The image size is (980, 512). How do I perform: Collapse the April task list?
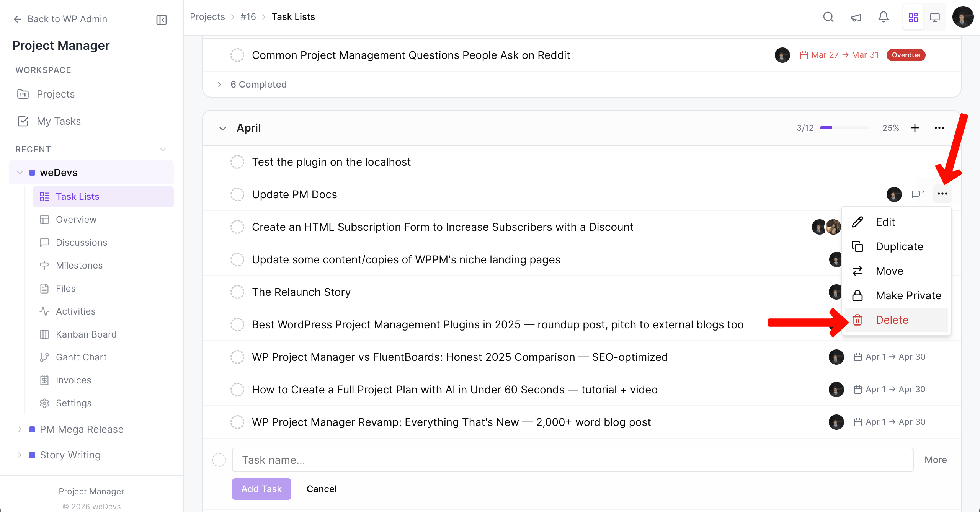[223, 128]
